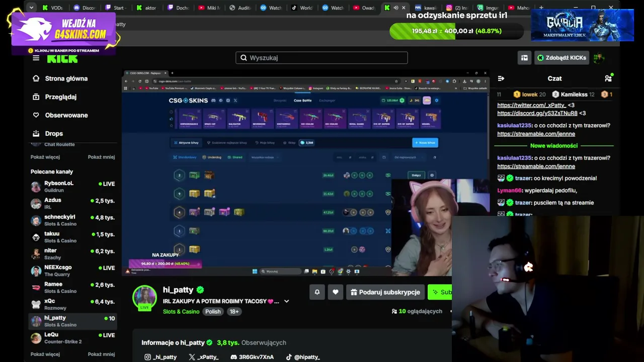The height and width of the screenshot is (362, 644).
Task: Click the layout icon beside Zdobądź KICKs
Action: tap(524, 58)
